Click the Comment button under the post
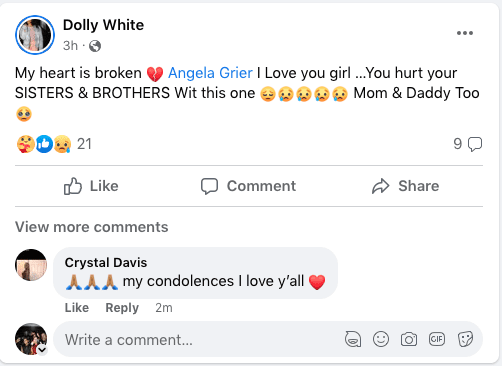Viewport: 502px width, 366px height. (248, 186)
